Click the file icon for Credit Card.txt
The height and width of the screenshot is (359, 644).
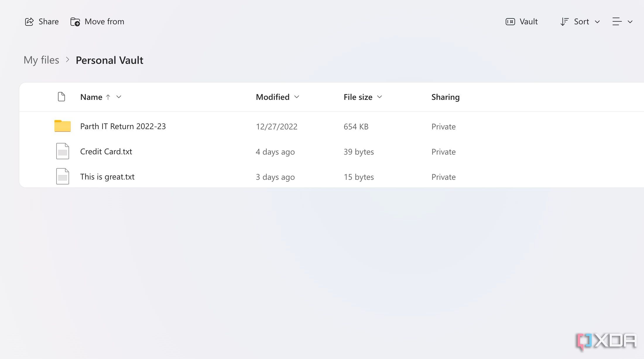click(x=62, y=151)
